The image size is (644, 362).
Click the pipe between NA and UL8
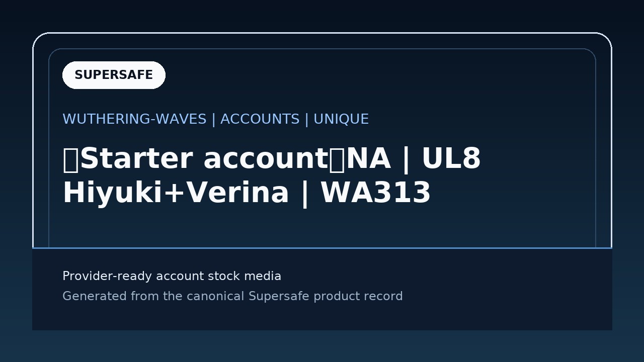(x=406, y=159)
